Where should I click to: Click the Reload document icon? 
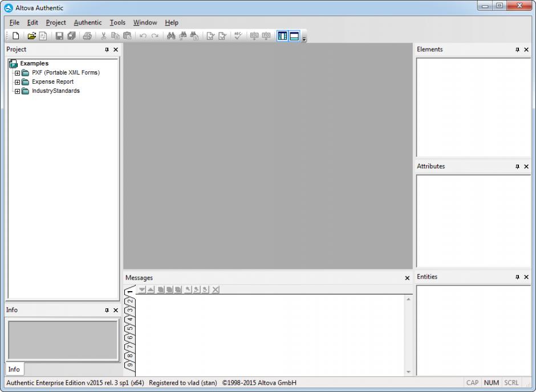click(x=43, y=36)
